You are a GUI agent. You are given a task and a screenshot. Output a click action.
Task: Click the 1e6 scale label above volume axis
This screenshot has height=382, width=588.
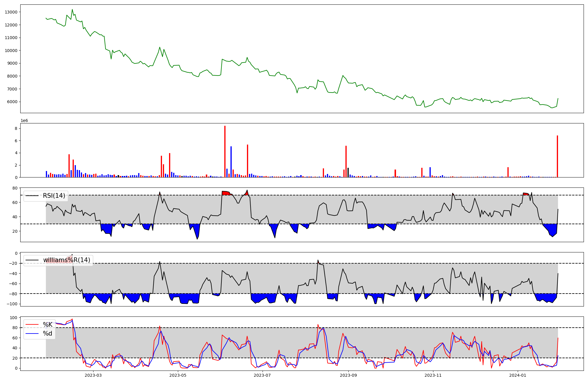click(x=24, y=121)
